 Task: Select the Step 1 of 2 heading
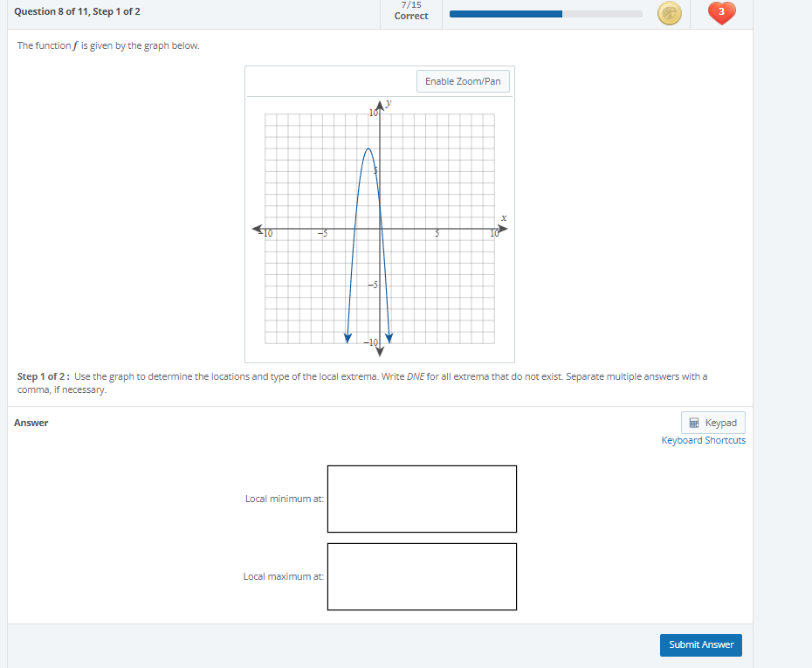41,375
